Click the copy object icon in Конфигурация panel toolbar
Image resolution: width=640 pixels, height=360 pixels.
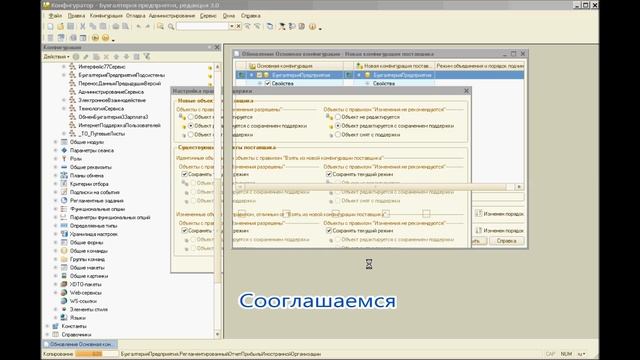[x=96, y=57]
